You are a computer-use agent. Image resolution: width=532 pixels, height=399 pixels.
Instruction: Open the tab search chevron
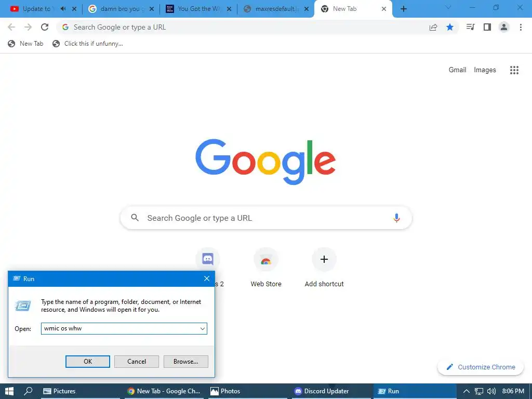(x=448, y=7)
